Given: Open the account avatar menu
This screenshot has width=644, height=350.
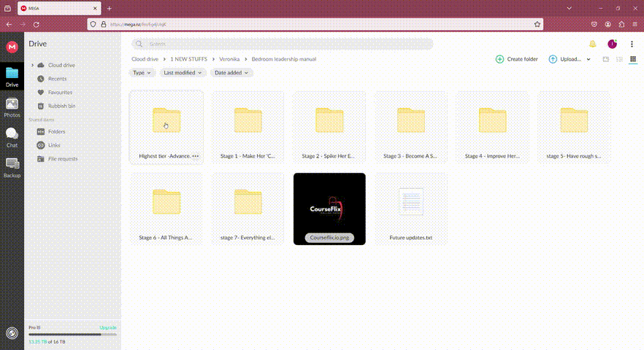Looking at the screenshot, I should tap(613, 44).
